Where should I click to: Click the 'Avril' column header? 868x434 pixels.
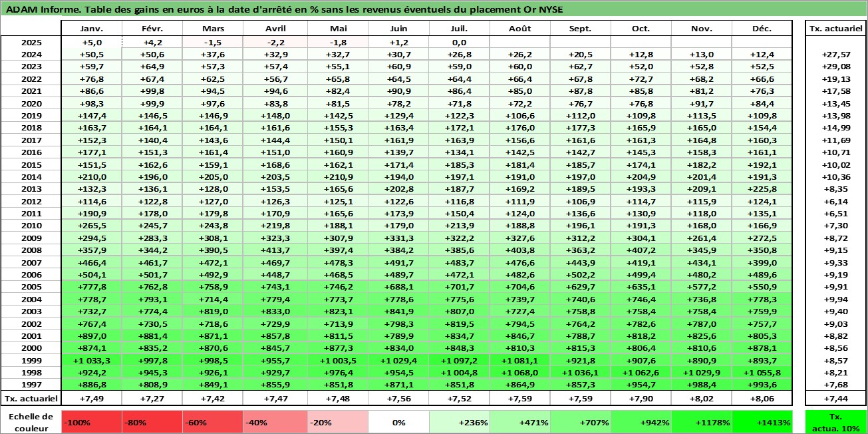275,29
